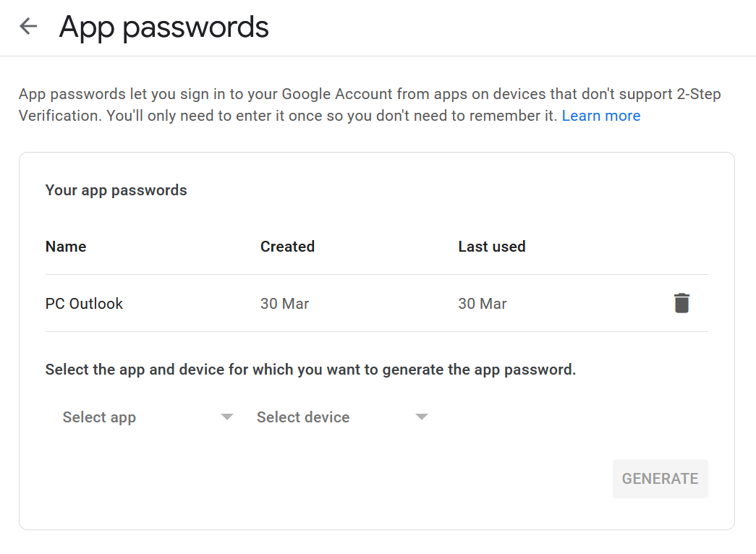
Task: Select the Your app passwords heading
Action: (116, 189)
